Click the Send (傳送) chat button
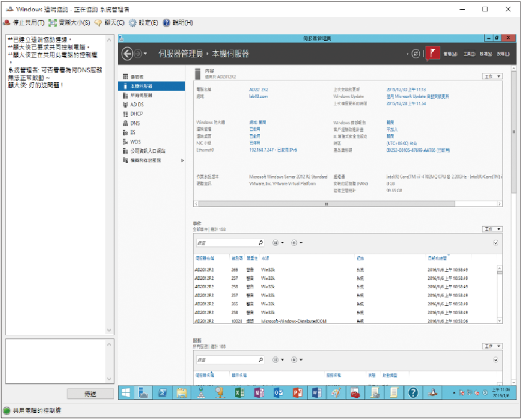The image size is (522, 420). 90,394
